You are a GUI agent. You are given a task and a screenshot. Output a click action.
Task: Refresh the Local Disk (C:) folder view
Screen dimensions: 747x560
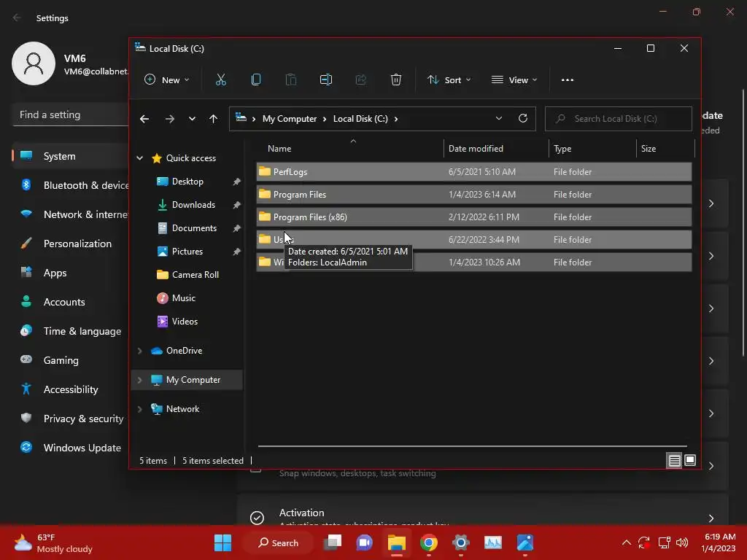coord(523,118)
